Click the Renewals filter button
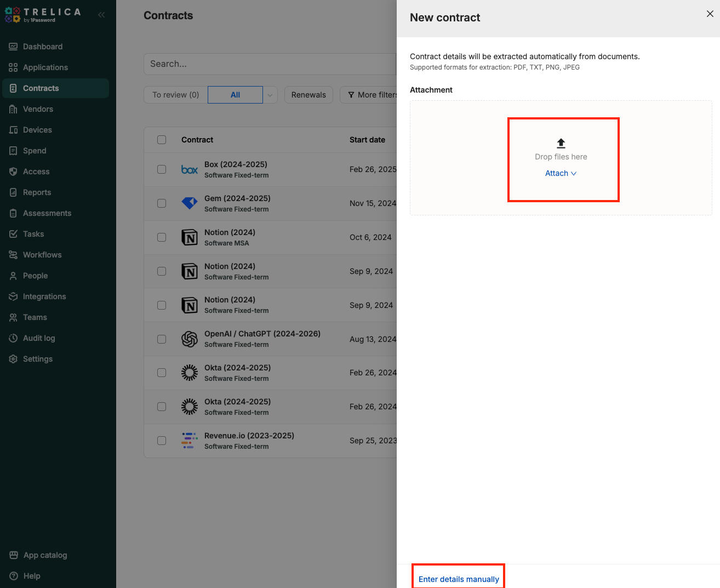The width and height of the screenshot is (720, 588). (x=308, y=95)
